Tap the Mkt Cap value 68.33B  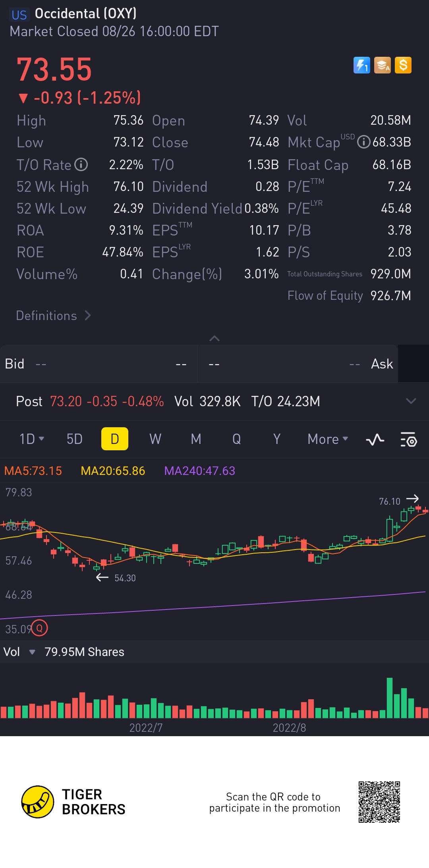click(x=392, y=142)
